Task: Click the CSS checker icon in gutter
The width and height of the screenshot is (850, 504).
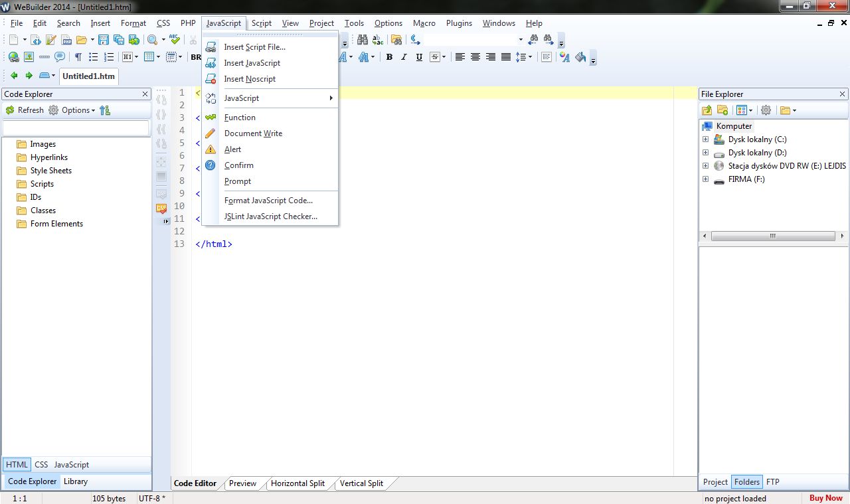Action: (x=161, y=209)
